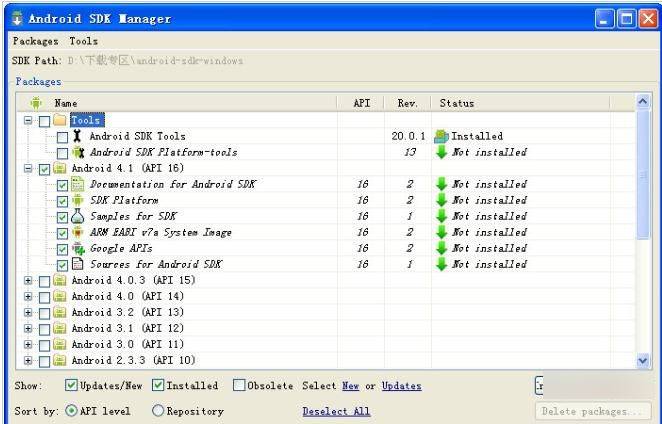Click the green arrow in the Sources row
The width and height of the screenshot is (662, 424).
441,264
